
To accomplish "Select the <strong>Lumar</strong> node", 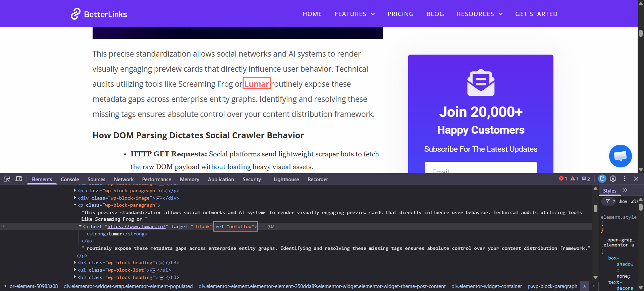I will [117, 234].
